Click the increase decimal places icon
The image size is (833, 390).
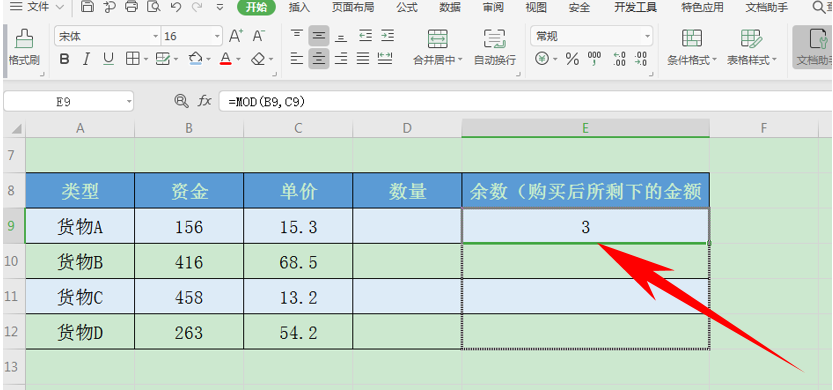pos(619,58)
